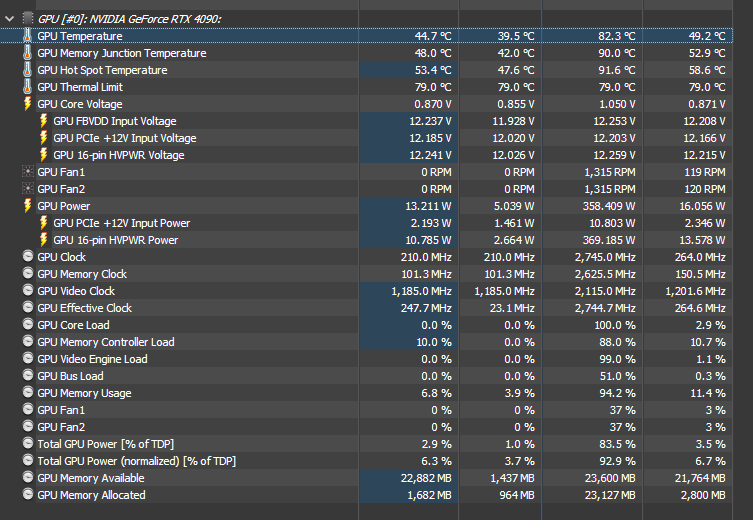Select the GPU FBVDD Input Voltage row
The height and width of the screenshot is (520, 753).
click(x=114, y=121)
